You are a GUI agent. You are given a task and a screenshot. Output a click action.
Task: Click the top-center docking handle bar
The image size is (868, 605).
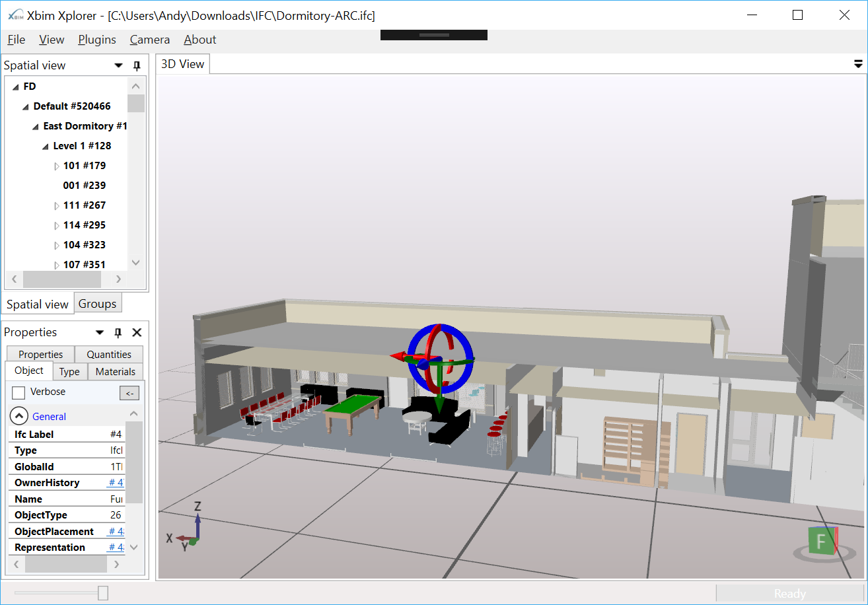point(434,34)
